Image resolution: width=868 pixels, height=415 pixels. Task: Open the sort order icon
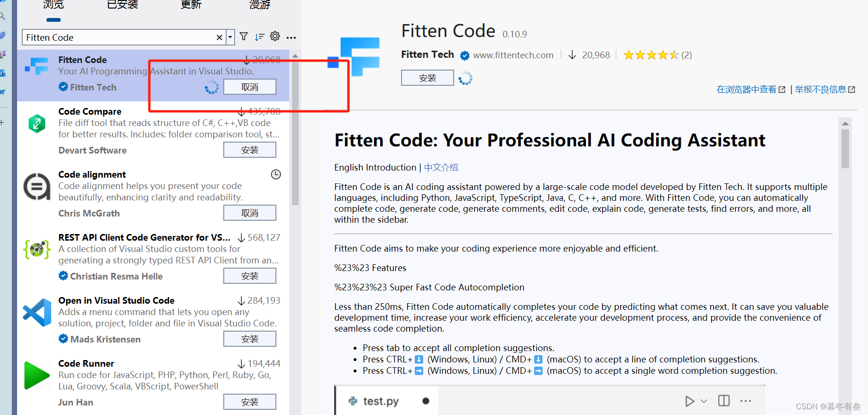[x=259, y=37]
